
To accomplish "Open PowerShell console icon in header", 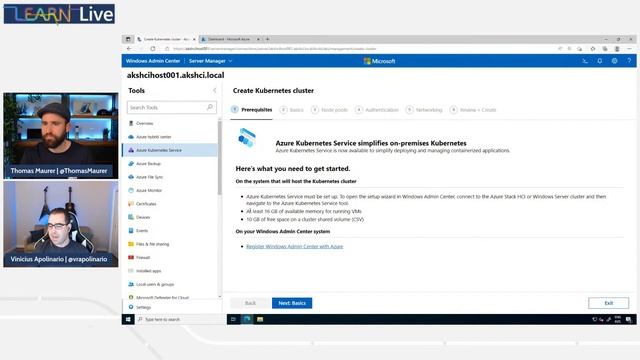I will pyautogui.click(x=585, y=61).
